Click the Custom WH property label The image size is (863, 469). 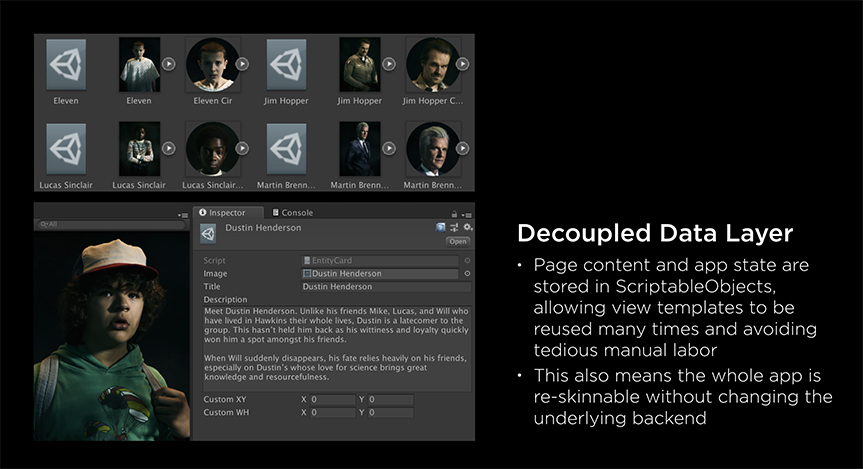coord(226,412)
